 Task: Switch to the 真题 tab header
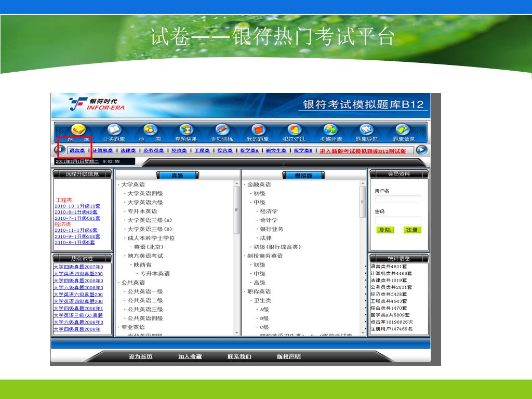[x=178, y=176]
